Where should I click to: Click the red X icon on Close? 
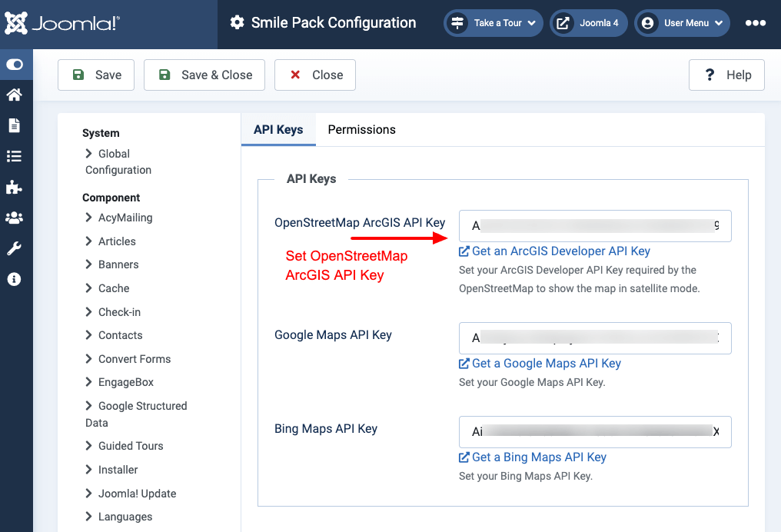pyautogui.click(x=295, y=75)
